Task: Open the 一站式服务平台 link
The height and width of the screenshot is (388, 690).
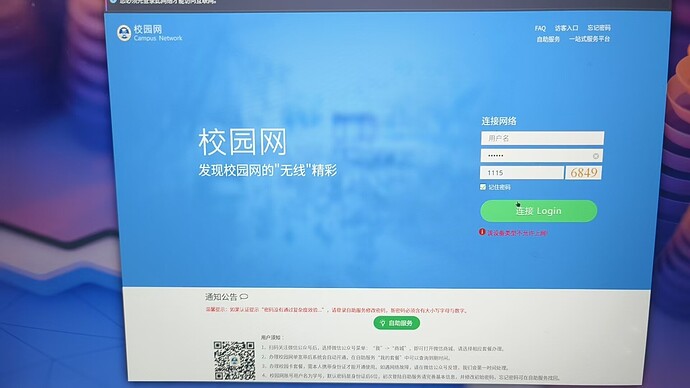Action: [x=589, y=39]
